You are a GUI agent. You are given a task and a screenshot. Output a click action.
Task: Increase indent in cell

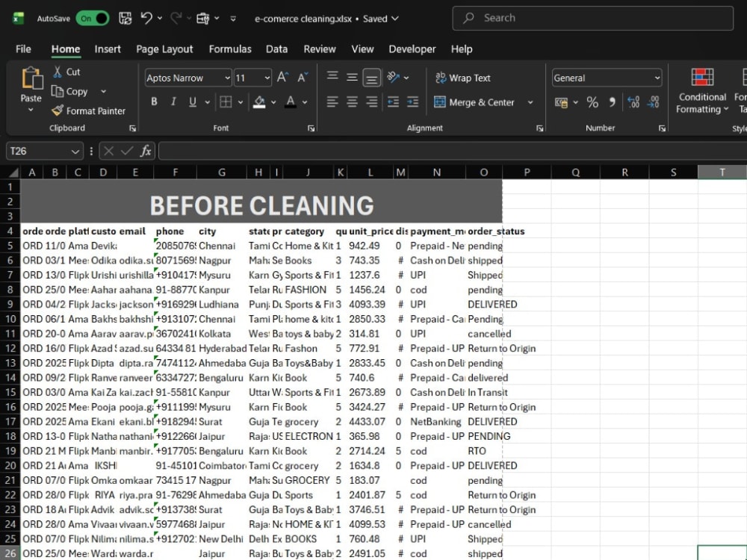point(412,102)
